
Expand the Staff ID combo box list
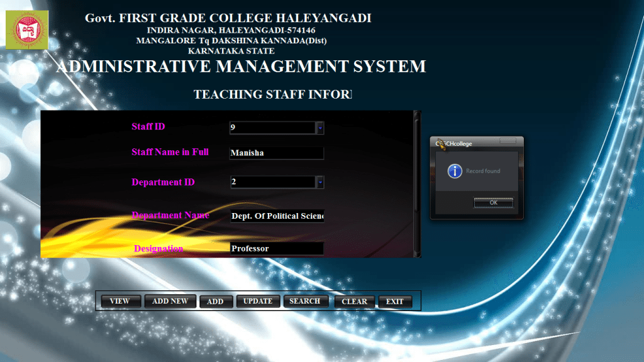[319, 128]
